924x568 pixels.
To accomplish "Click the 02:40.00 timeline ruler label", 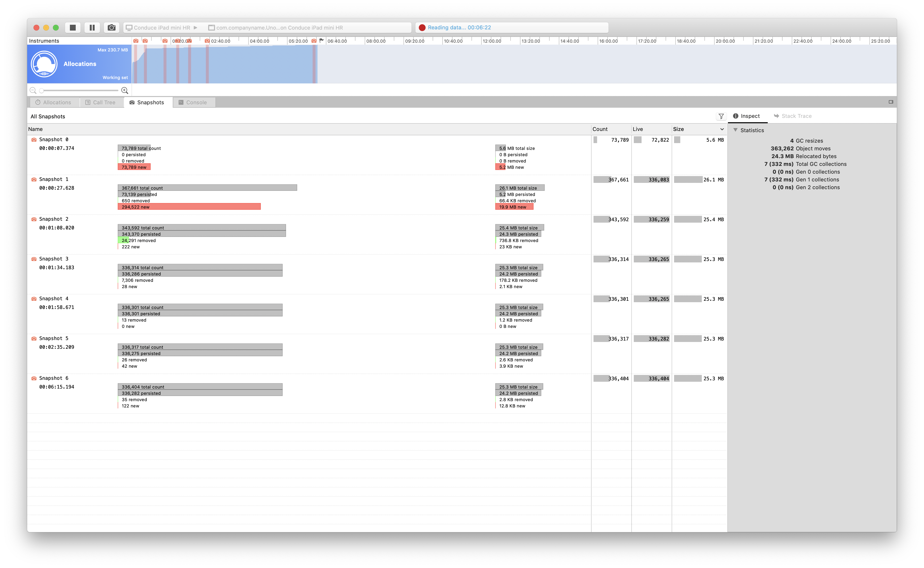I will point(220,41).
